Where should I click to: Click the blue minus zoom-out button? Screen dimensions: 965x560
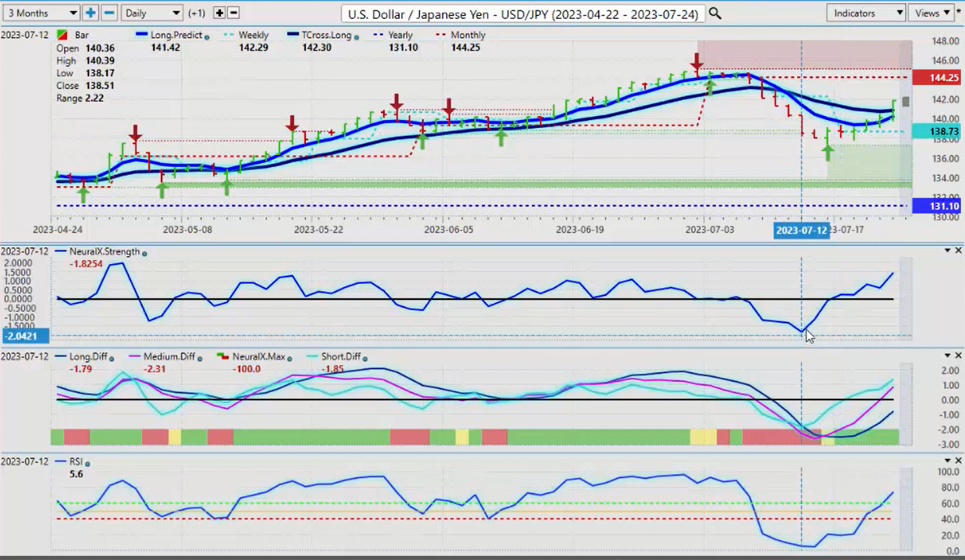(x=109, y=13)
